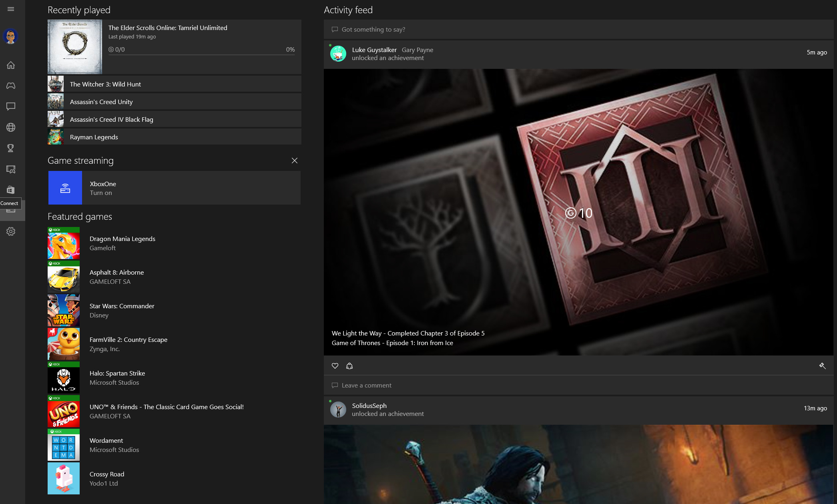Click 'We Light the Way' achievement caption
837x504 pixels.
[408, 333]
